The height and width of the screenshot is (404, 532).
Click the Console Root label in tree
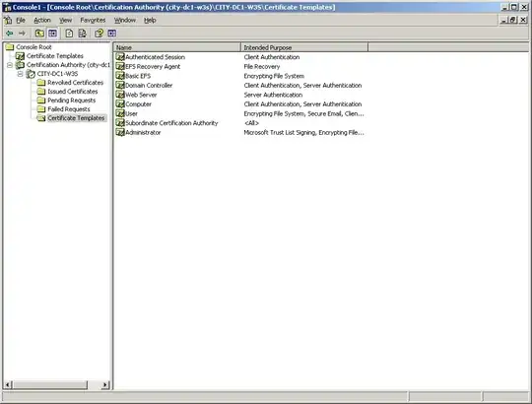33,47
